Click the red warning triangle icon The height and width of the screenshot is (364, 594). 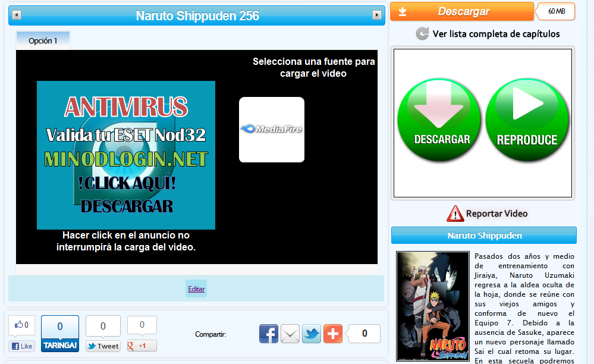coord(455,214)
